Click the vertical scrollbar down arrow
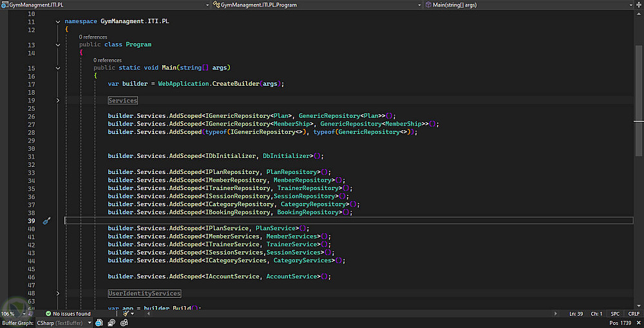This screenshot has width=644, height=328. [x=639, y=306]
